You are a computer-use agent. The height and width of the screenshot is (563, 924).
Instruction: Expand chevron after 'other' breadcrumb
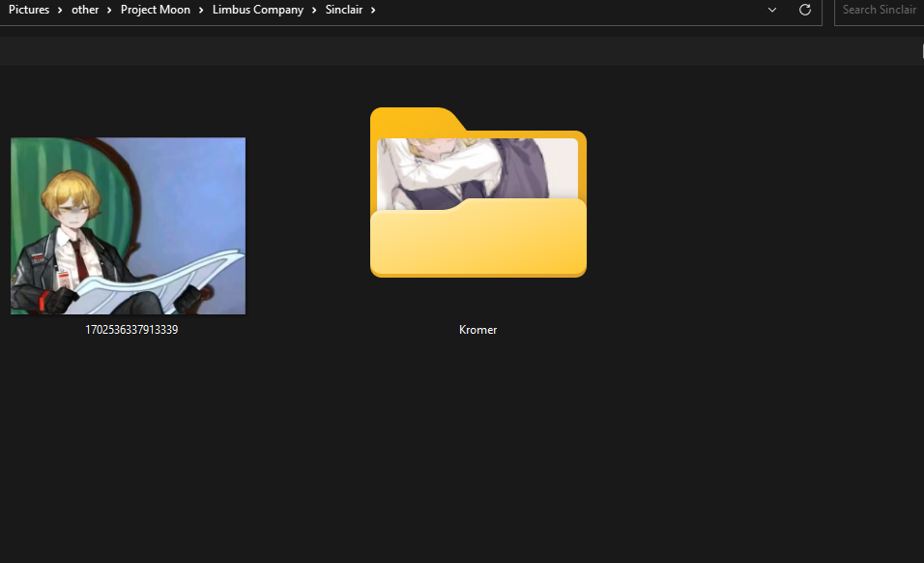(x=109, y=10)
